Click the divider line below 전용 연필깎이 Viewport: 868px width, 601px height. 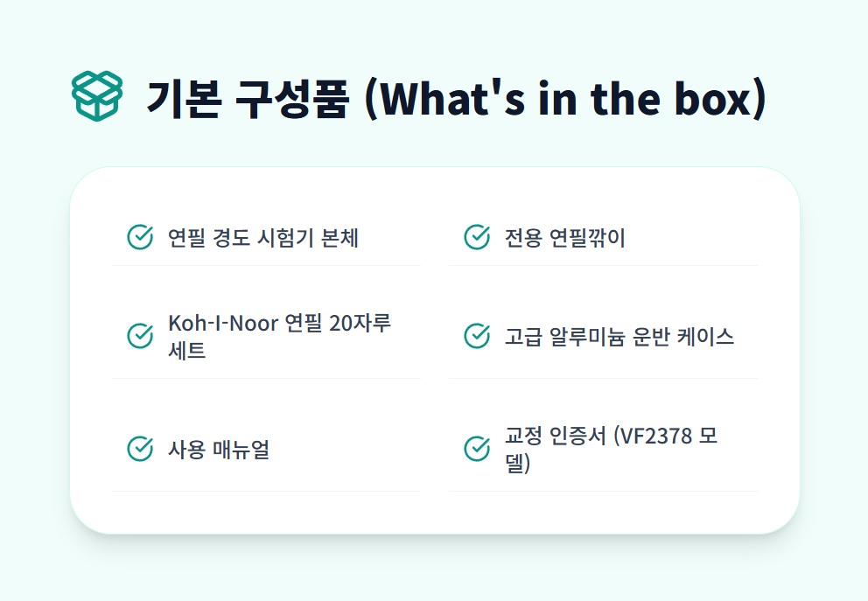tap(603, 265)
